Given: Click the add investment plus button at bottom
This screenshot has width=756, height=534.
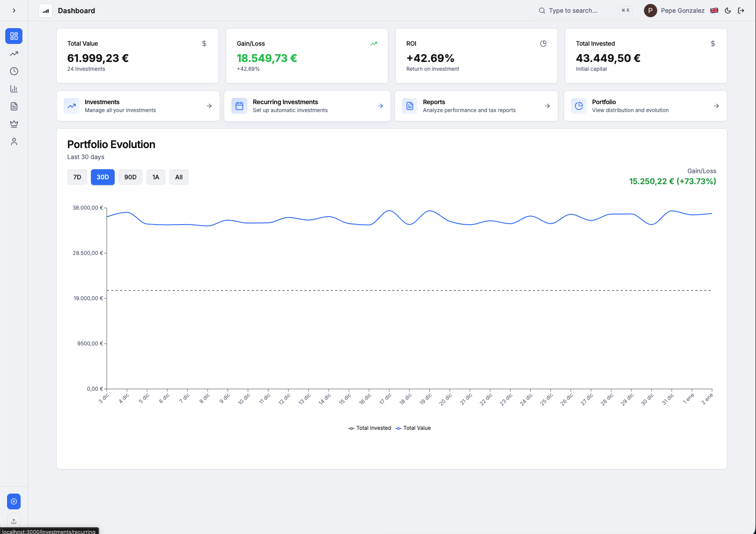Looking at the screenshot, I should [14, 501].
